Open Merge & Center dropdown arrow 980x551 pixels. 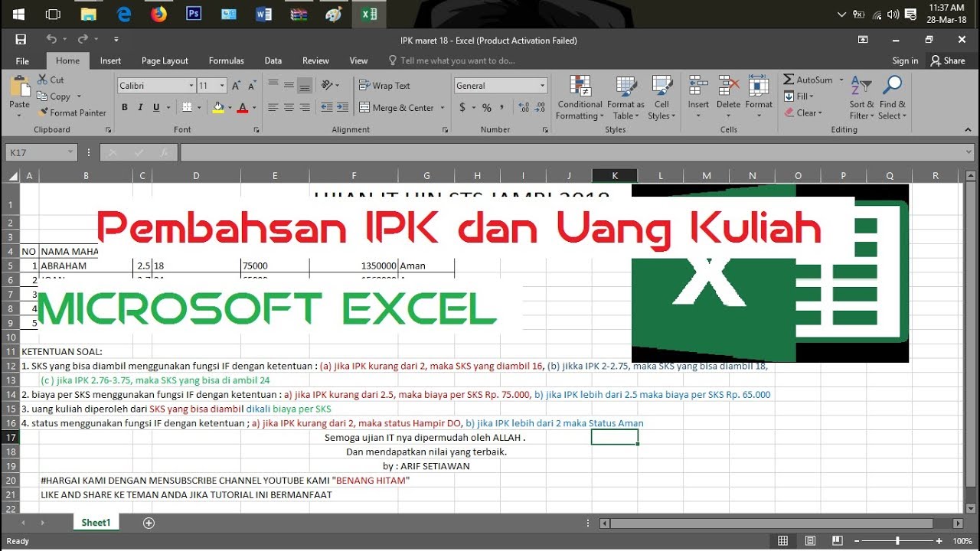coord(443,108)
